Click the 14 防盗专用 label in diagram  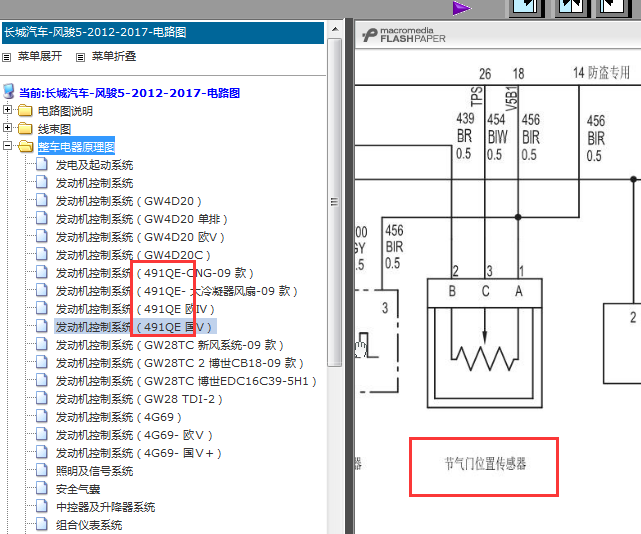coord(601,73)
